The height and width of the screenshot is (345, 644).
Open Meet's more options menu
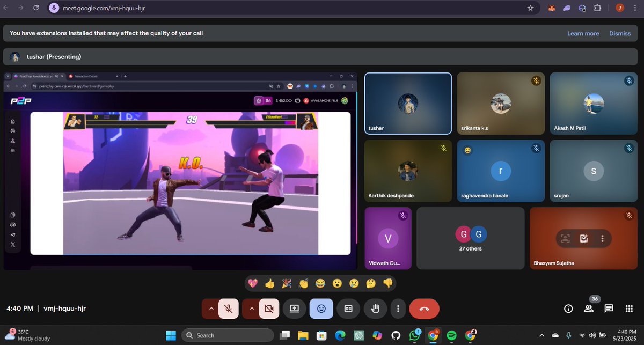click(x=398, y=309)
